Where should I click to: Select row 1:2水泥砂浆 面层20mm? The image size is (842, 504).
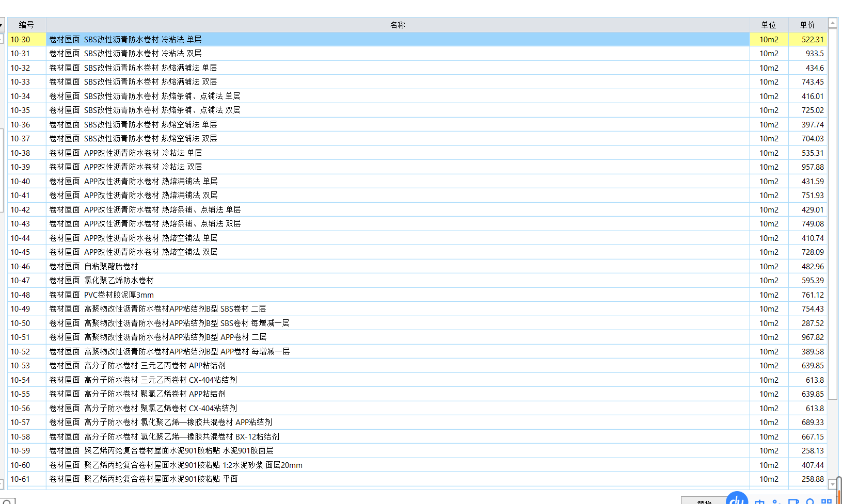pyautogui.click(x=398, y=465)
